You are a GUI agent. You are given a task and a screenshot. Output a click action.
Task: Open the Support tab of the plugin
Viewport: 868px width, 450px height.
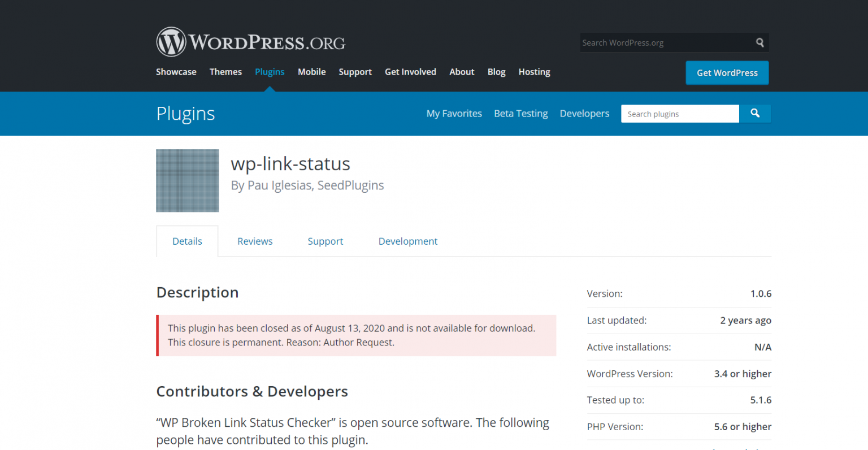pos(325,241)
